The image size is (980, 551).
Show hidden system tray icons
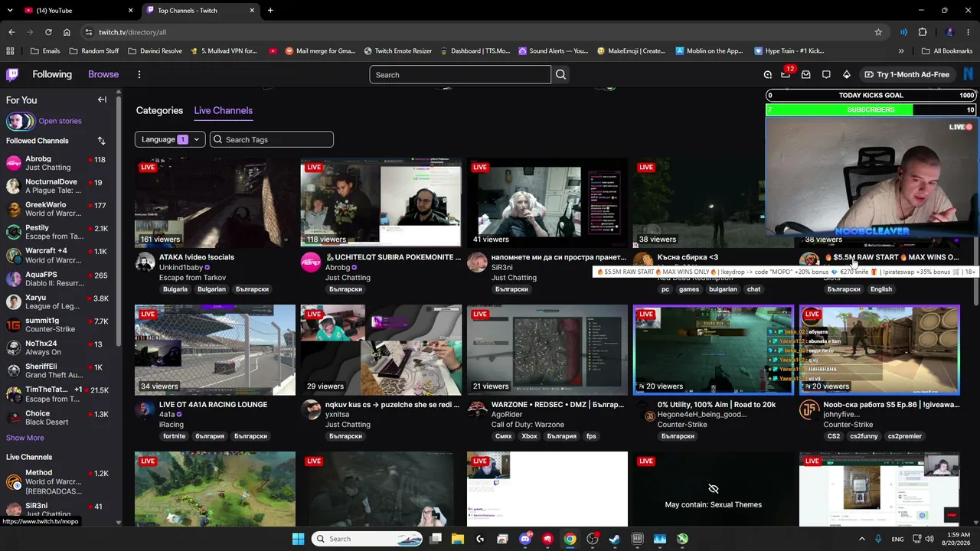click(x=861, y=539)
